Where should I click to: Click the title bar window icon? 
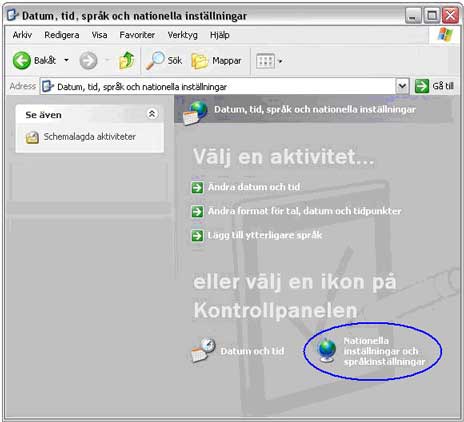coord(12,15)
